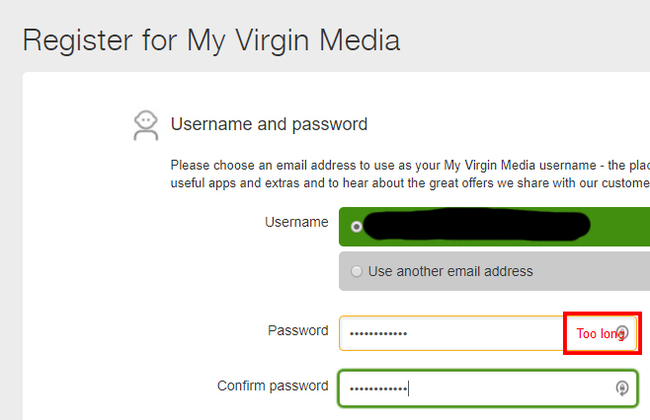Click the 'Username' field label
The height and width of the screenshot is (420, 650).
296,222
